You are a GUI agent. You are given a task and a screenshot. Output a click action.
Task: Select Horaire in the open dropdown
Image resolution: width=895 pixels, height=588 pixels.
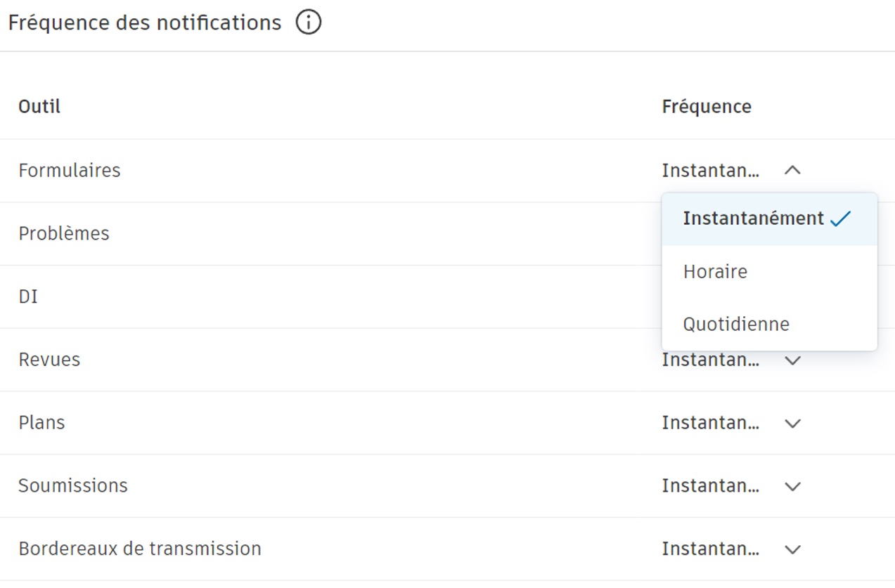(x=715, y=271)
